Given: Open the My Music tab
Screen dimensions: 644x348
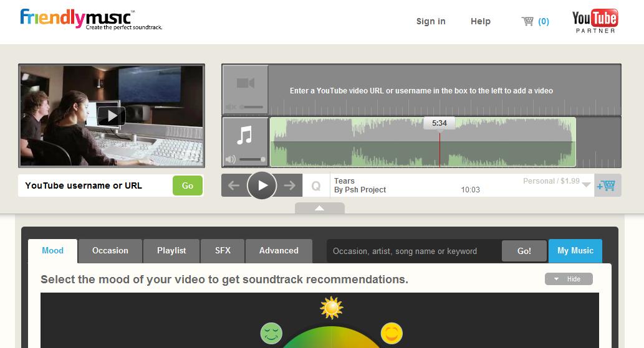Looking at the screenshot, I should pos(575,251).
